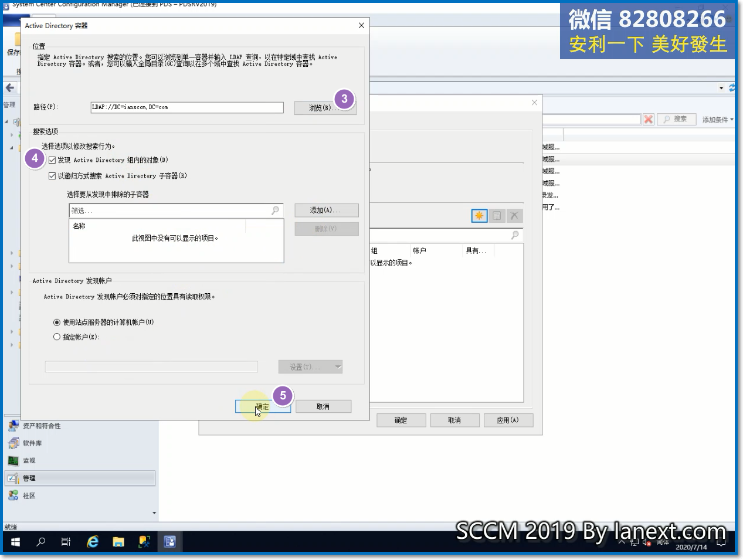Click the magnifier icon in the 筛选 box

pos(275,211)
